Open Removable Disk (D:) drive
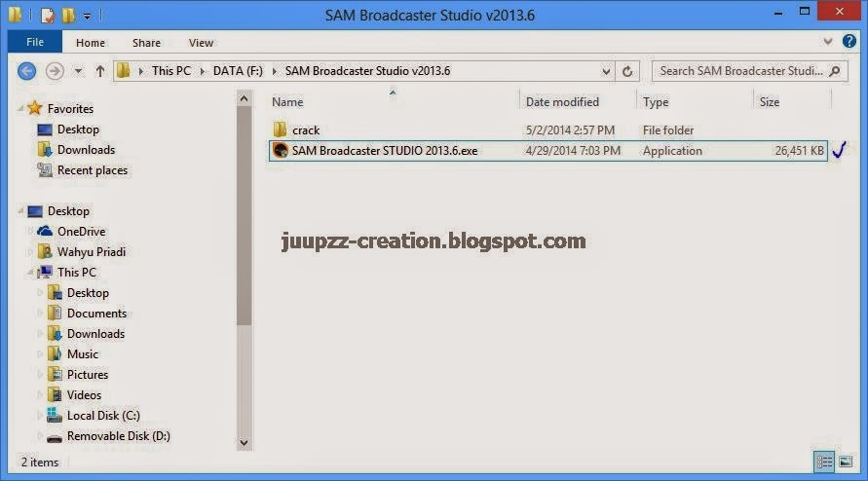The width and height of the screenshot is (868, 481). point(119,436)
